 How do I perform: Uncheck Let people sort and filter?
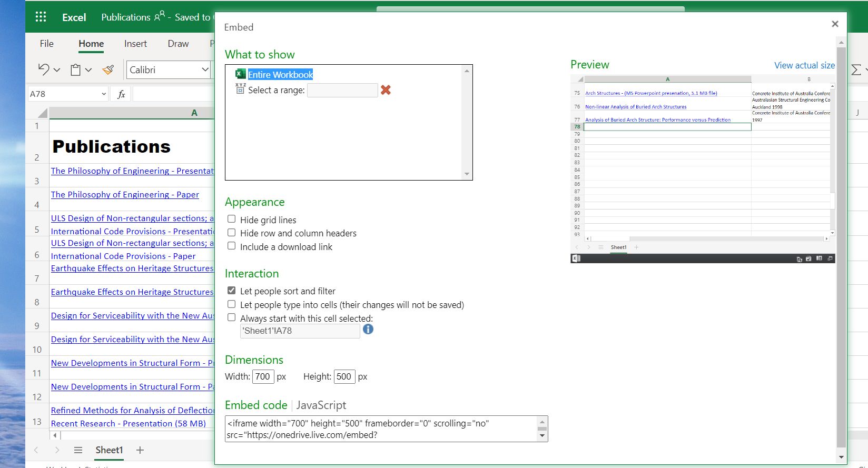pos(231,291)
